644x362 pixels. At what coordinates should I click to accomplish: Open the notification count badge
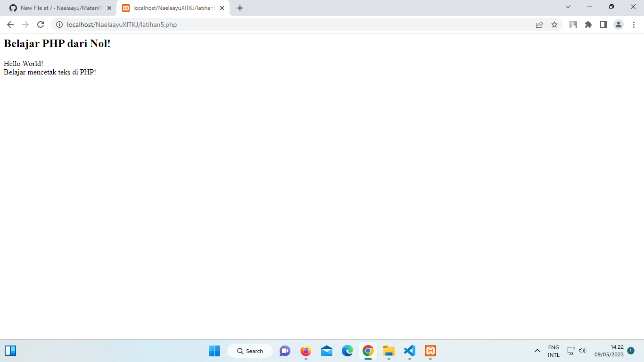[631, 351]
